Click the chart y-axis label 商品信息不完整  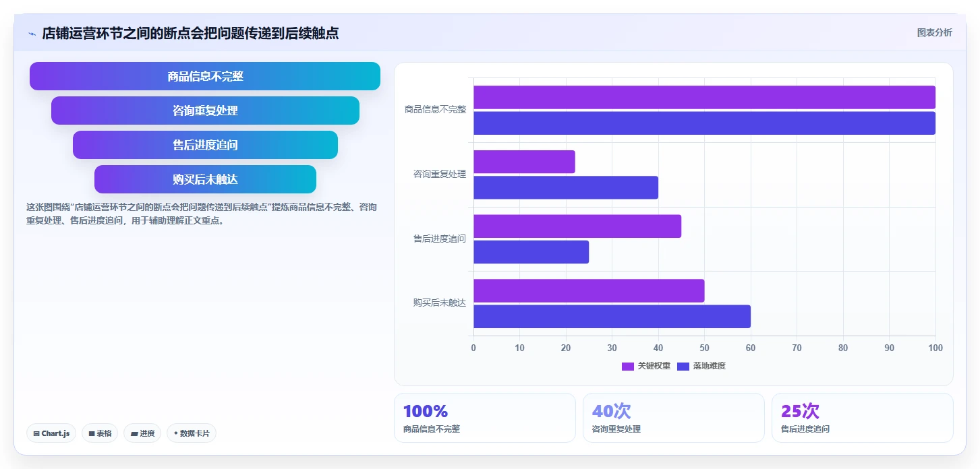click(x=435, y=109)
